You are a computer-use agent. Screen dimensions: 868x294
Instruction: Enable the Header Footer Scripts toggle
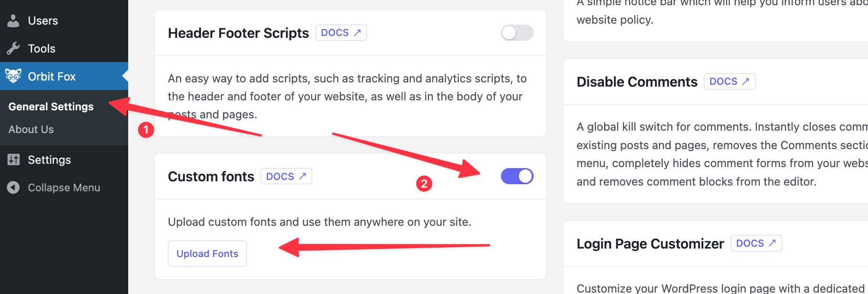(x=517, y=33)
